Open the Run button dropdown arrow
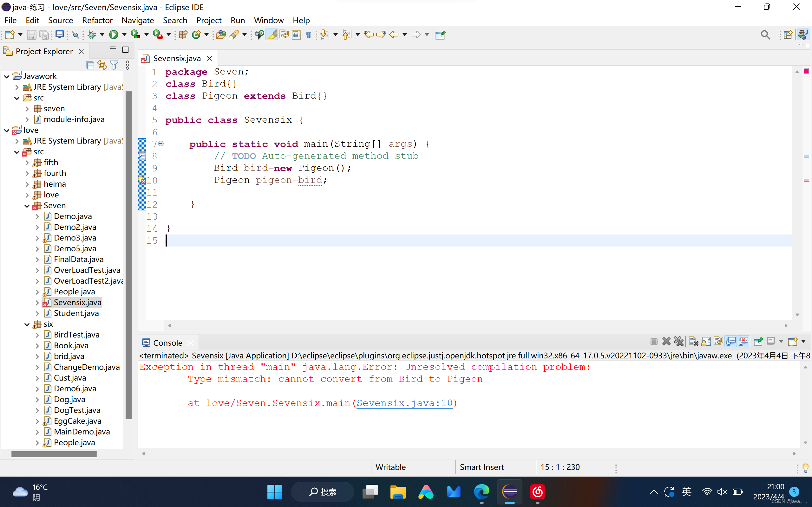 (124, 35)
